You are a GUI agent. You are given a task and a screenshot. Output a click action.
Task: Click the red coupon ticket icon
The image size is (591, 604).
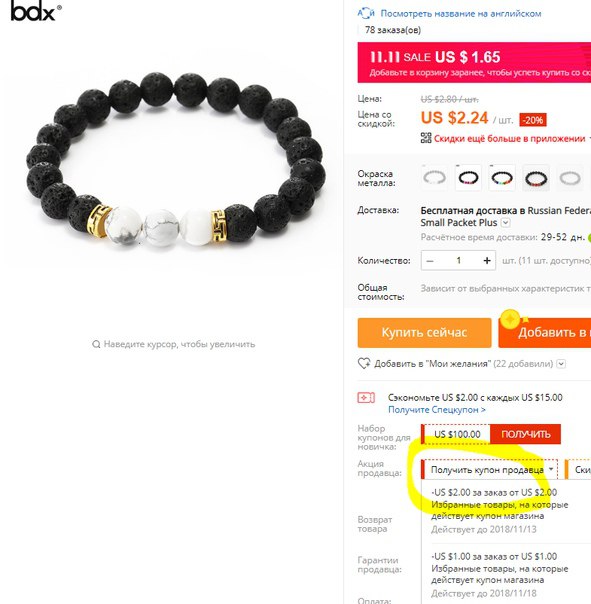point(366,397)
